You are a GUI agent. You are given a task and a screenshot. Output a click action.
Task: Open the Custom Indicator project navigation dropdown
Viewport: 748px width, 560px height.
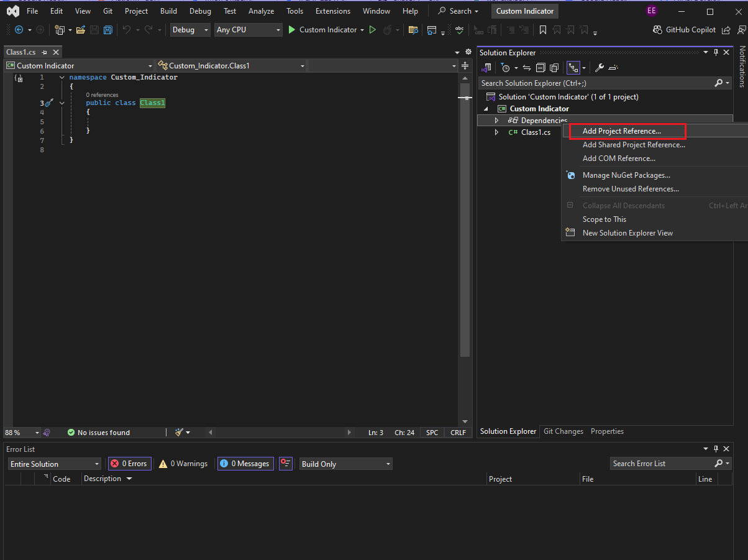pos(80,66)
